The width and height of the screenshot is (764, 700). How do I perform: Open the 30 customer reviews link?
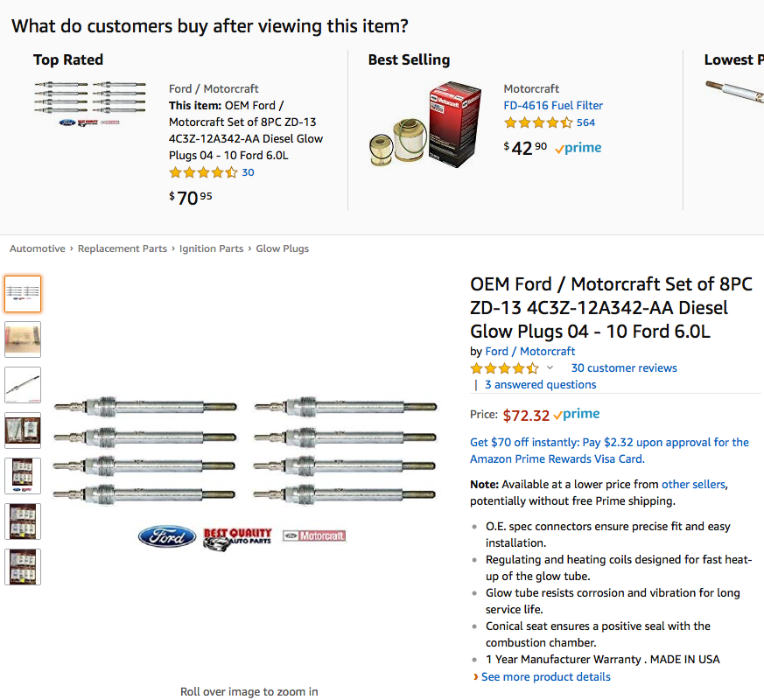(x=623, y=367)
